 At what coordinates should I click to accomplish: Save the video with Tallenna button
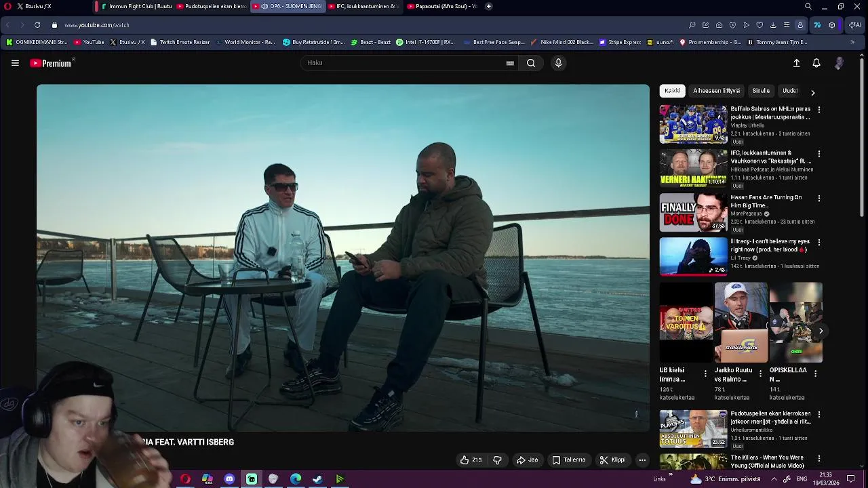[x=568, y=460]
